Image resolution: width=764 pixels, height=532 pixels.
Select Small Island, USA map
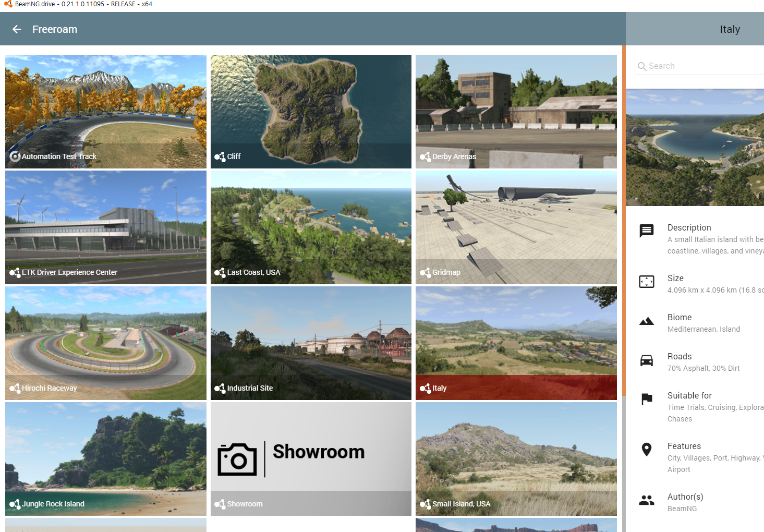click(x=516, y=459)
